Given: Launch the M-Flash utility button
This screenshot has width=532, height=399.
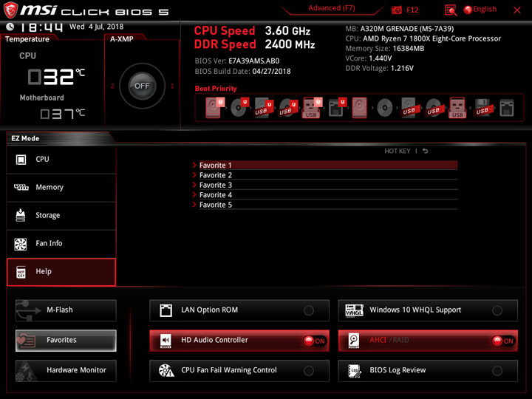Looking at the screenshot, I should pyautogui.click(x=66, y=310).
